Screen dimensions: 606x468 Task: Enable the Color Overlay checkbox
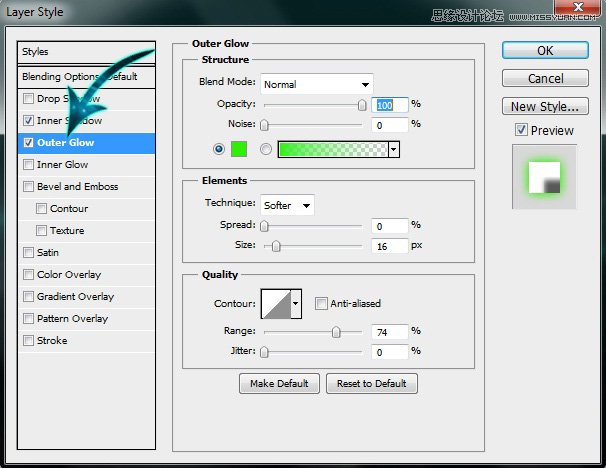click(28, 275)
